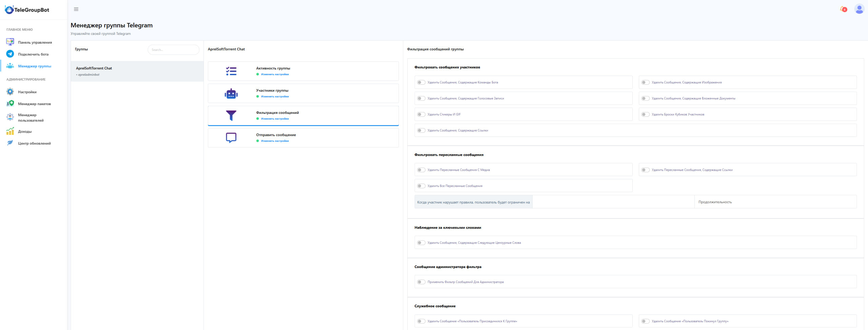
Task: Click the Менеджер пользователей icon
Action: click(x=10, y=117)
